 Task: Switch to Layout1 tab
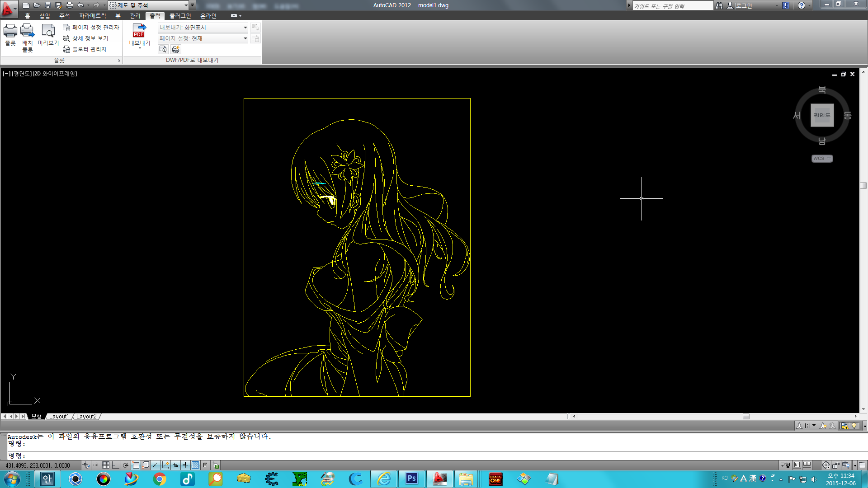59,416
